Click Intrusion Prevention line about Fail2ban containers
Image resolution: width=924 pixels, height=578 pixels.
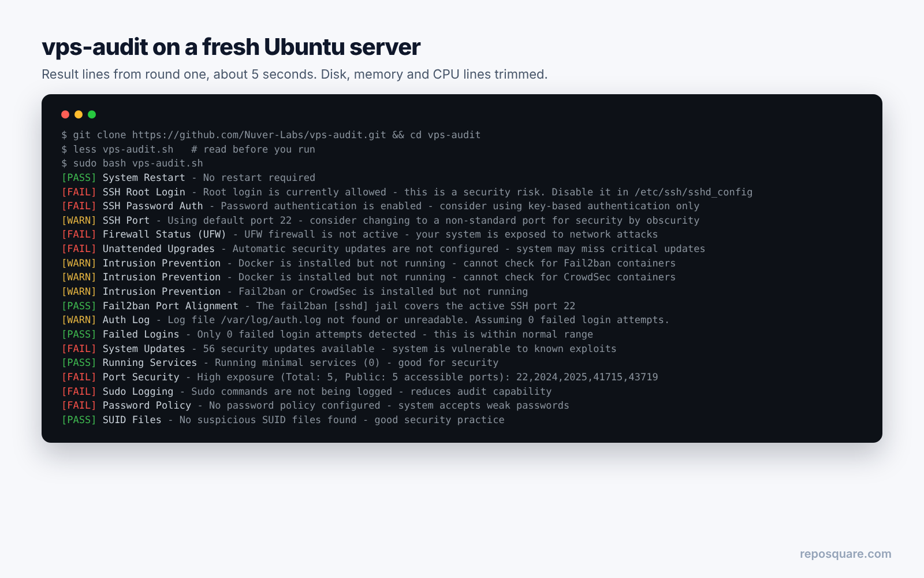(x=368, y=263)
